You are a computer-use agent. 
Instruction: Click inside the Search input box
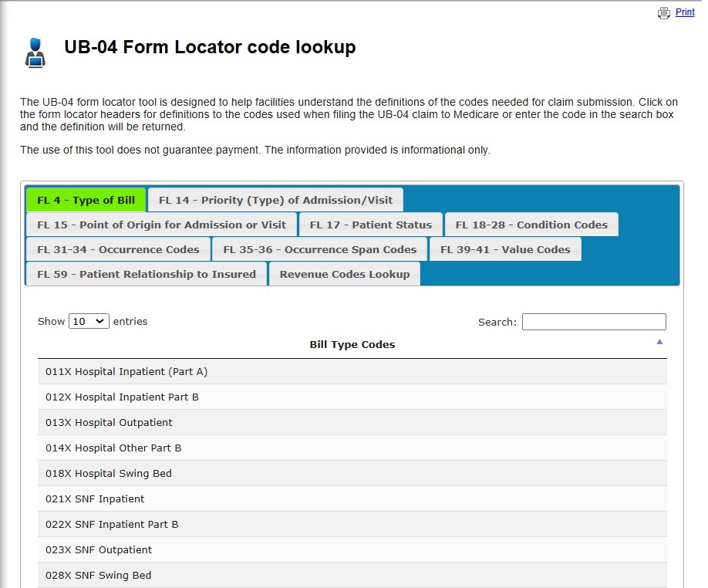594,321
